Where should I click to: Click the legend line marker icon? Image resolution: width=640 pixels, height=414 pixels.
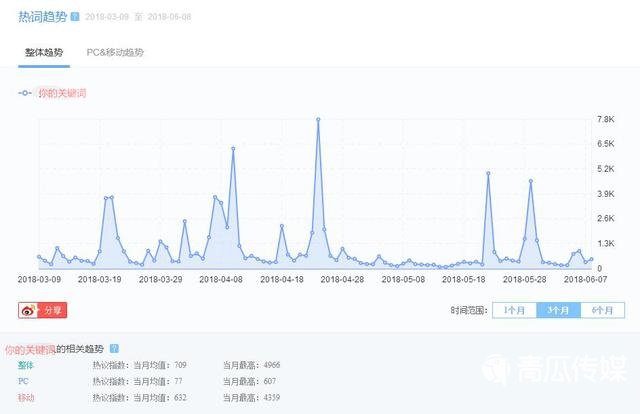pyautogui.click(x=25, y=93)
